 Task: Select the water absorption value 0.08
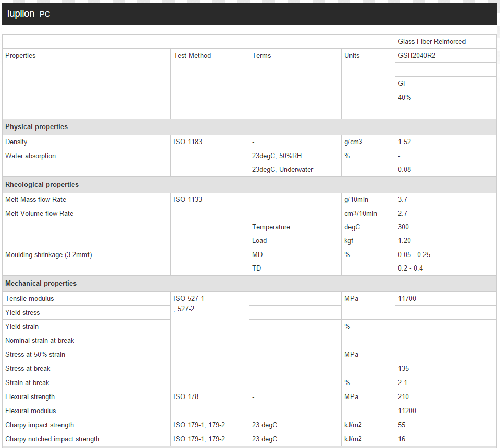(x=404, y=170)
